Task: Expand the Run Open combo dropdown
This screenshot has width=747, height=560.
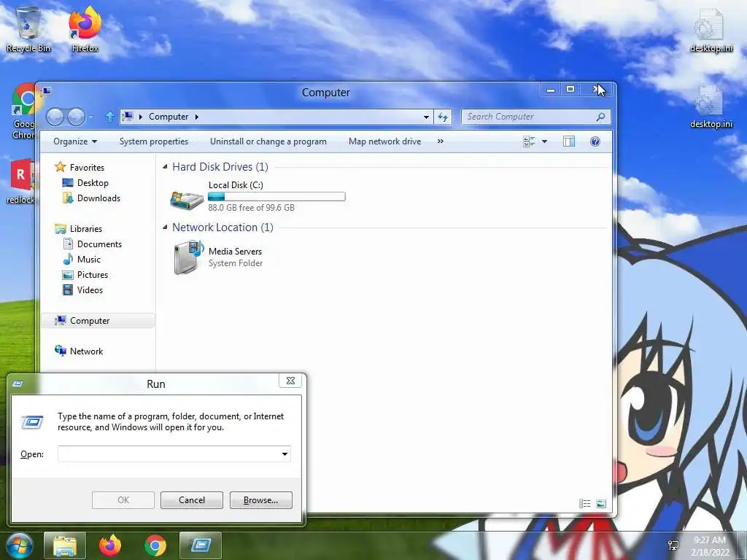Action: (285, 454)
